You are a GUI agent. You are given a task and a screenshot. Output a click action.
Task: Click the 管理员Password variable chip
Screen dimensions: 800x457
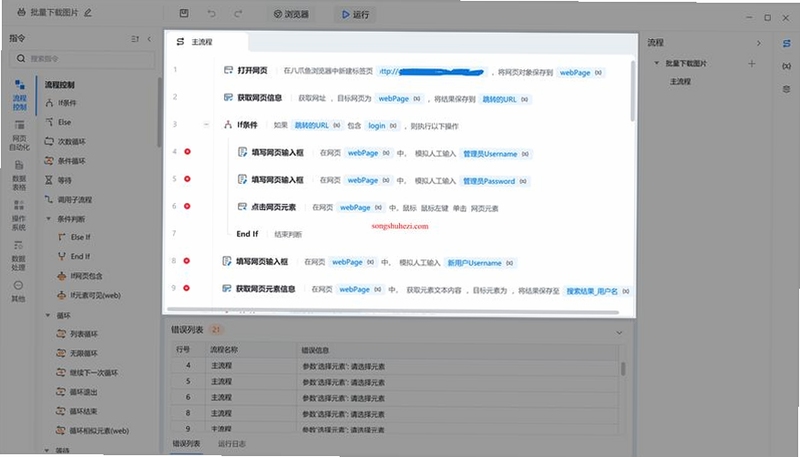(x=495, y=181)
